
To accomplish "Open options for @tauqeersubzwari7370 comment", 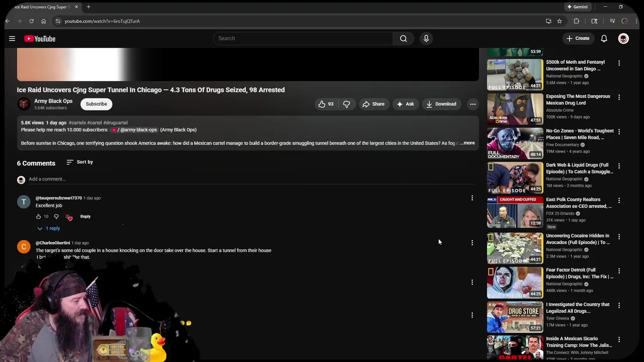I will coord(472,198).
